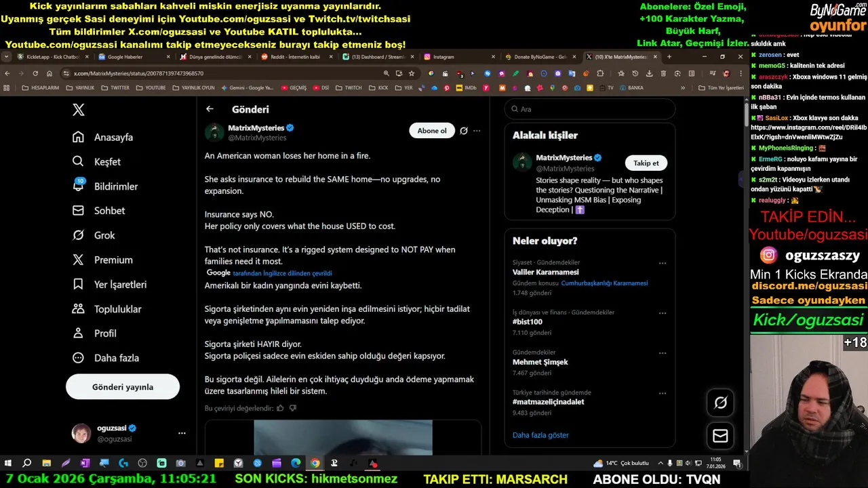The height and width of the screenshot is (488, 868).
Task: Open the tab search dropdown arrow
Action: 6,57
